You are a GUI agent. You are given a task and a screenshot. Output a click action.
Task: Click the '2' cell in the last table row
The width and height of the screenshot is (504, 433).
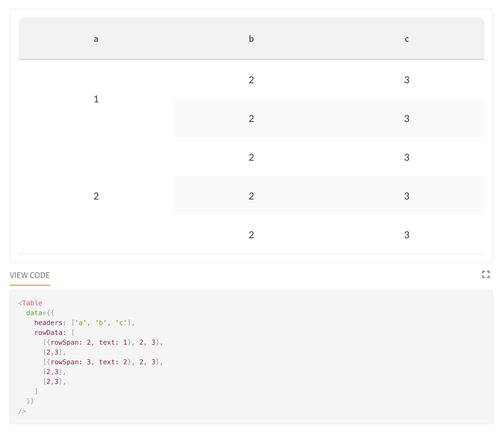(x=251, y=235)
